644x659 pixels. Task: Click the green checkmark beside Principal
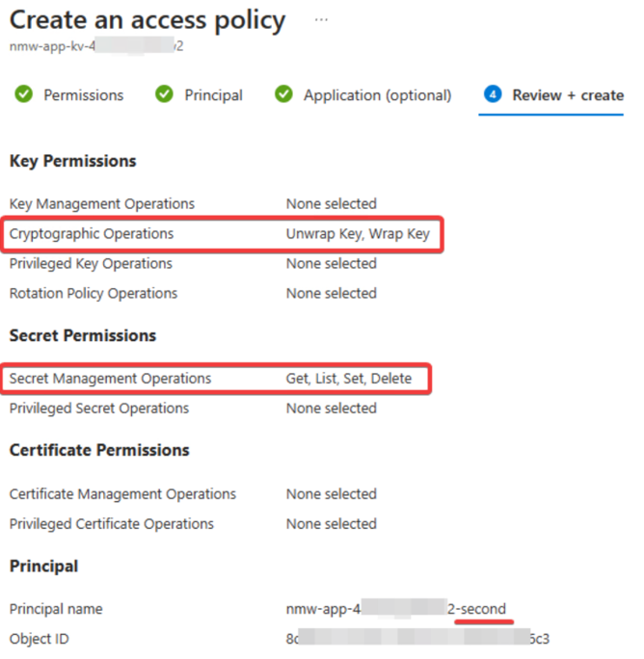tap(164, 94)
